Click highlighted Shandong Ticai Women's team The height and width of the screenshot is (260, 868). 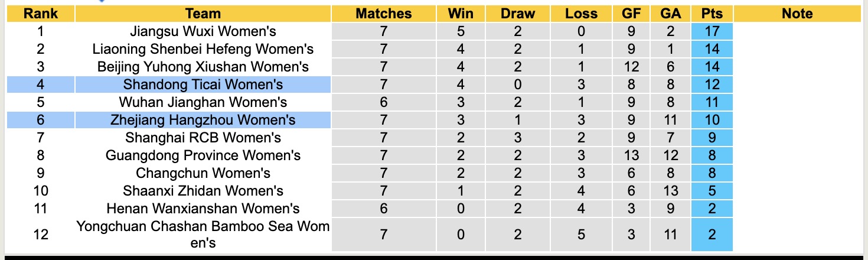coord(203,84)
